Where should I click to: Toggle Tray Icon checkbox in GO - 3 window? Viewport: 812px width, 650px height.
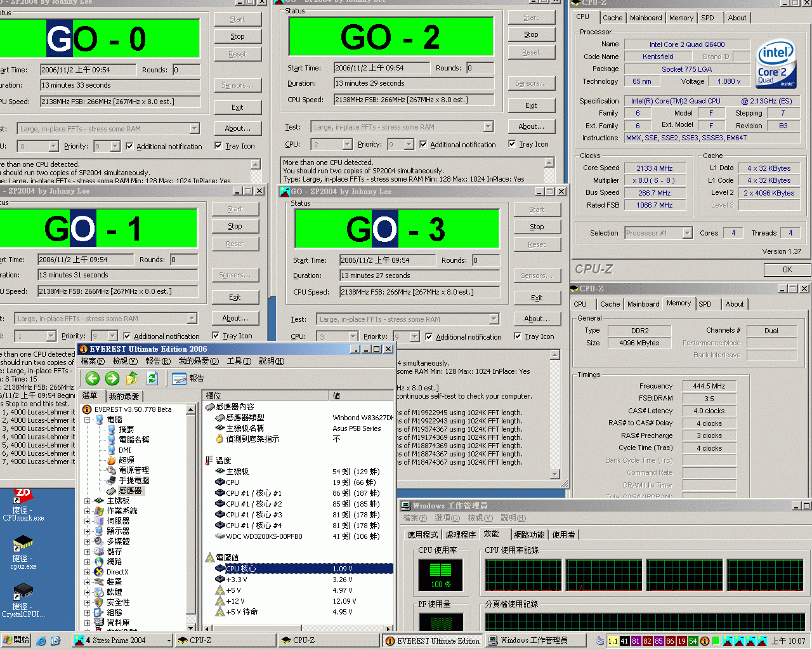(x=518, y=336)
